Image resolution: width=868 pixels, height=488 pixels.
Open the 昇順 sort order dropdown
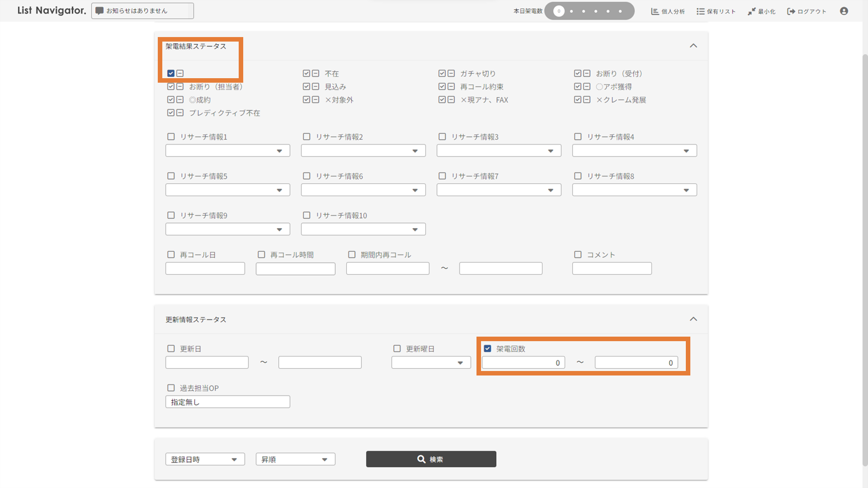[x=295, y=459]
